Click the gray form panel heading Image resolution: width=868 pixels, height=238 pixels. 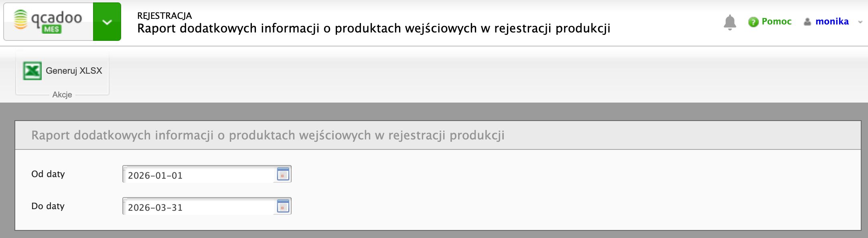268,135
